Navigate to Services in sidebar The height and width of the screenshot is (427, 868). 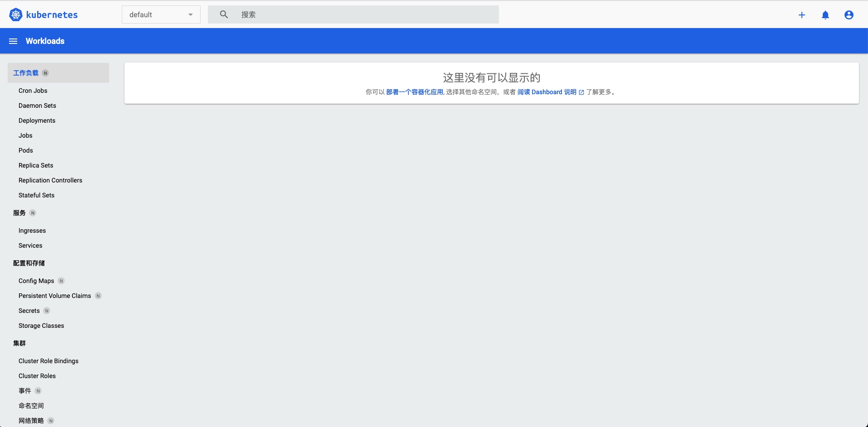click(30, 245)
